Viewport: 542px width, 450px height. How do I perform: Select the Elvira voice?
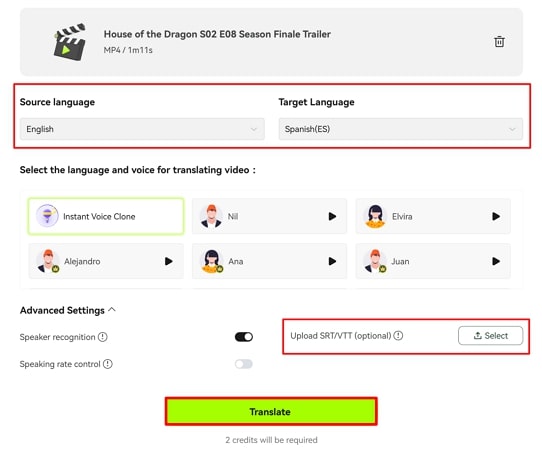pyautogui.click(x=433, y=216)
